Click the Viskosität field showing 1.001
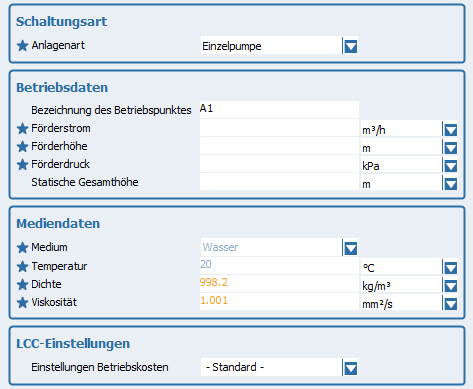 [279, 302]
